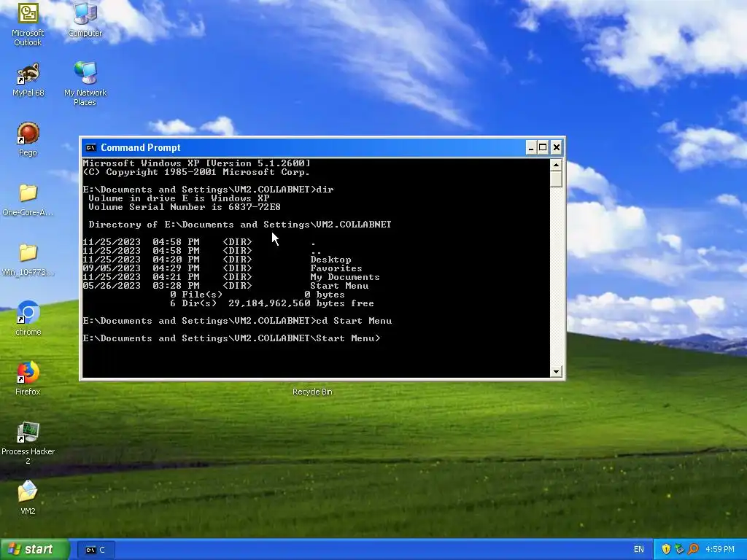Click the current prompt line ending 'Start Menu>'

[x=232, y=338]
